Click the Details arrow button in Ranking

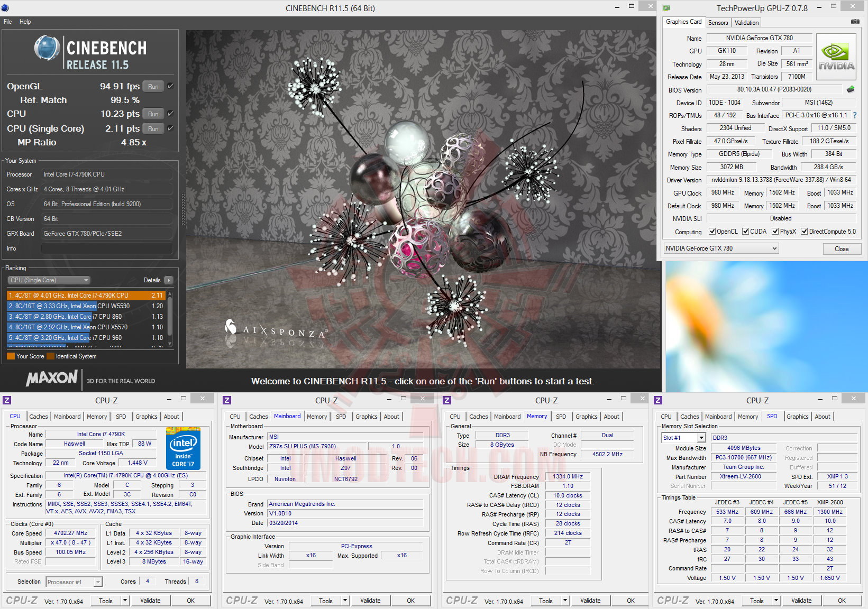point(168,280)
